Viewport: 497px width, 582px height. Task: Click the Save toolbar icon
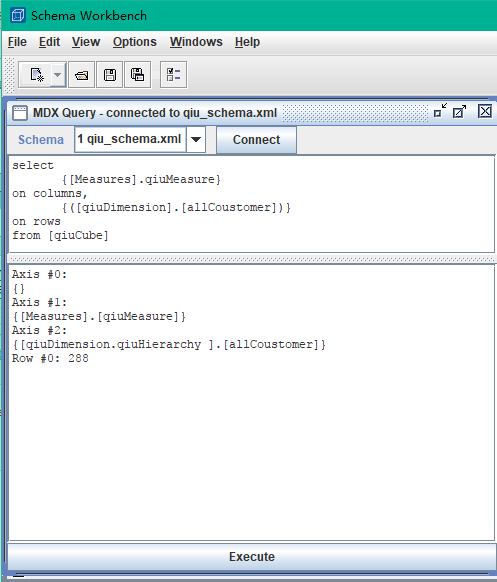[109, 75]
